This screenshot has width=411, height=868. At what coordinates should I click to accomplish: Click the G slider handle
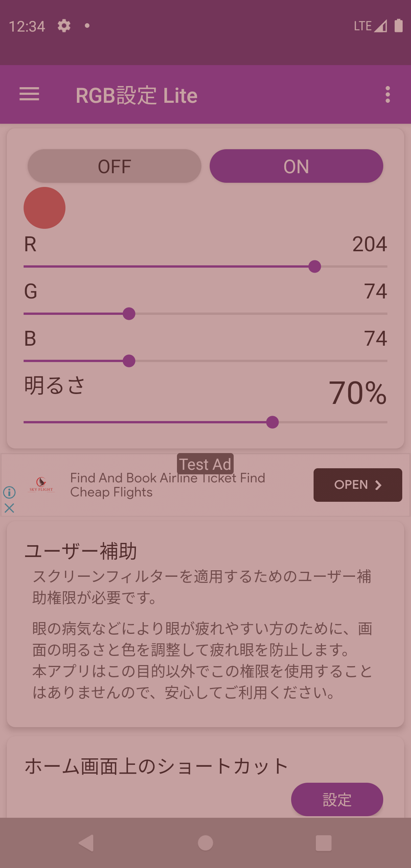(129, 314)
